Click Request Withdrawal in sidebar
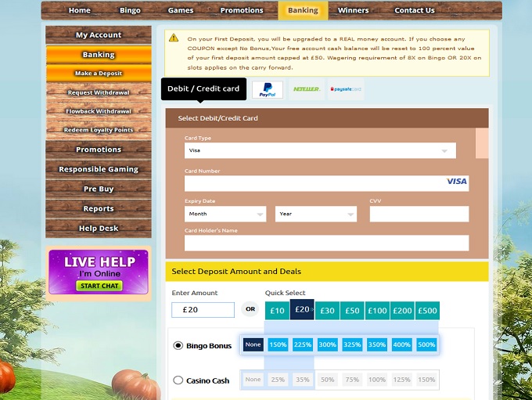532x400 pixels. click(99, 92)
